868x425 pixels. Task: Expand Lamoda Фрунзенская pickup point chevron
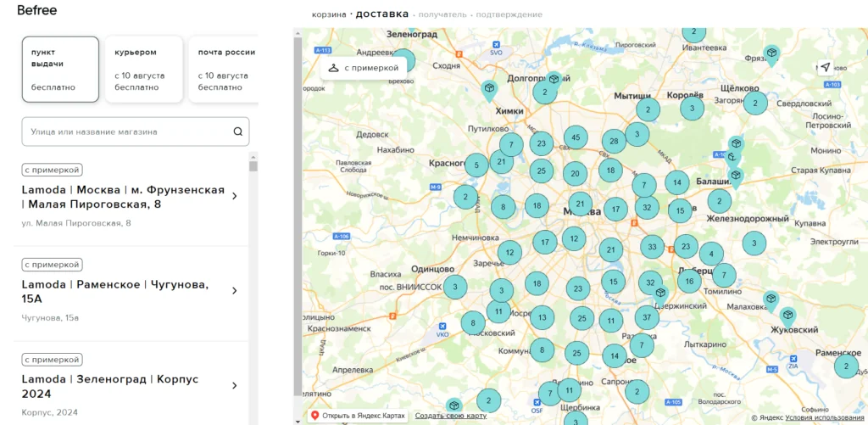pos(235,197)
